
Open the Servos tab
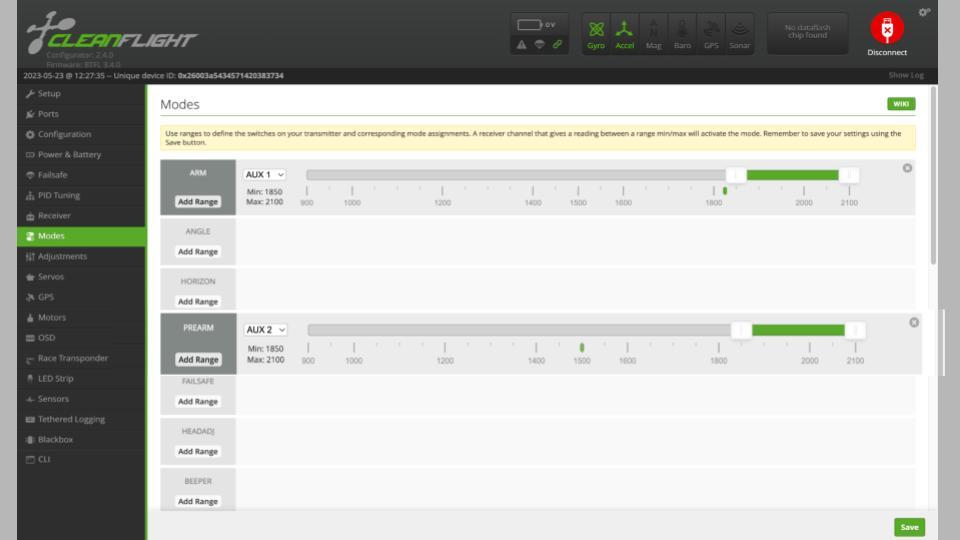click(81, 277)
